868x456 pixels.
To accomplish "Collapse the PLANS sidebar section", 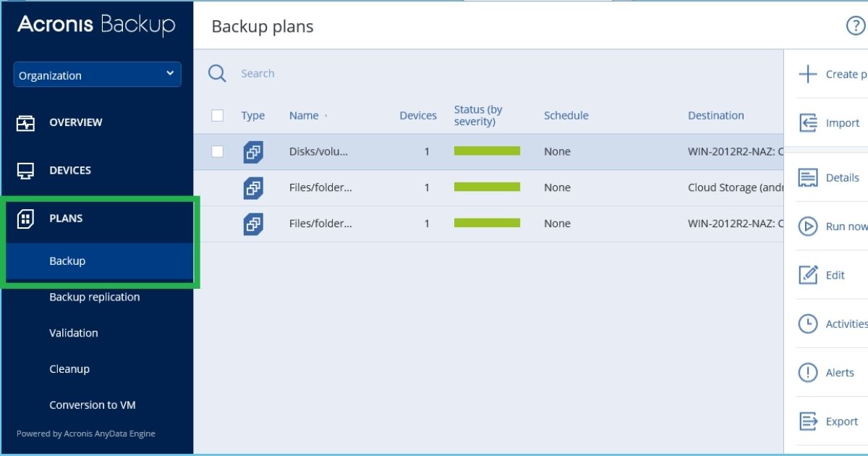I will [x=66, y=219].
